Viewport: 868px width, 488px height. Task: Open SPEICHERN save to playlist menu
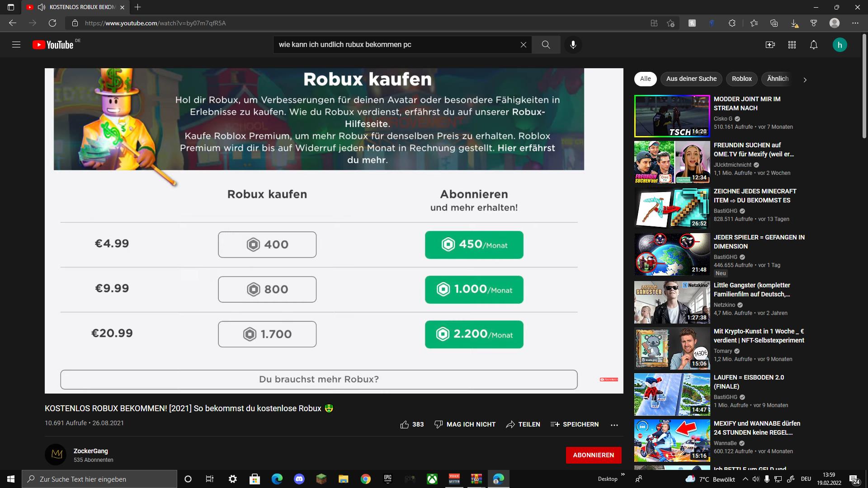575,424
